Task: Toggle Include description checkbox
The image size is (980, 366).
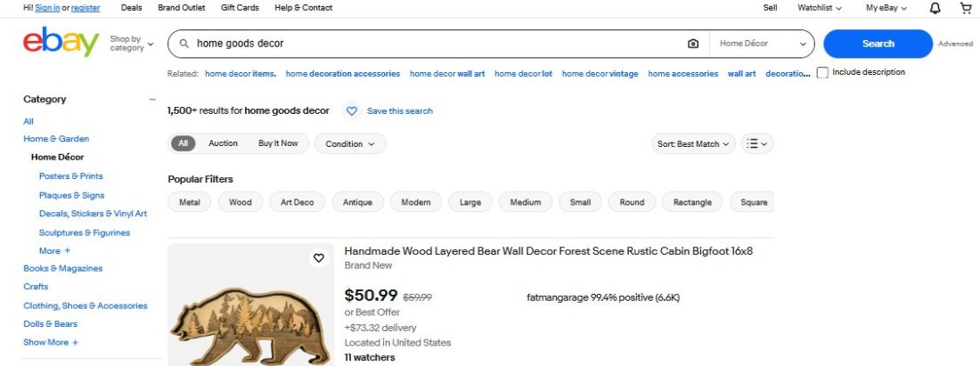Action: [x=822, y=72]
